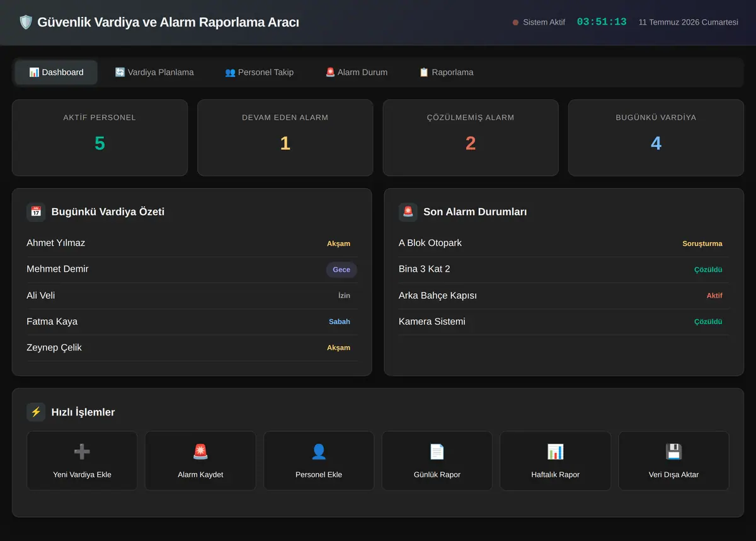Viewport: 756px width, 541px height.
Task: Click the bar chart icon above Haftalık Rapor
Action: coord(555,451)
